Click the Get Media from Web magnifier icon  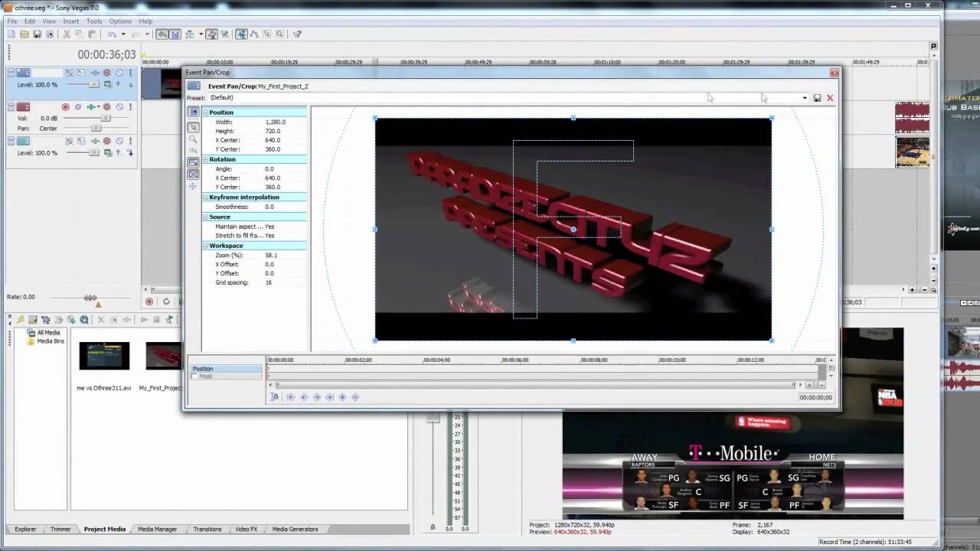[x=84, y=319]
